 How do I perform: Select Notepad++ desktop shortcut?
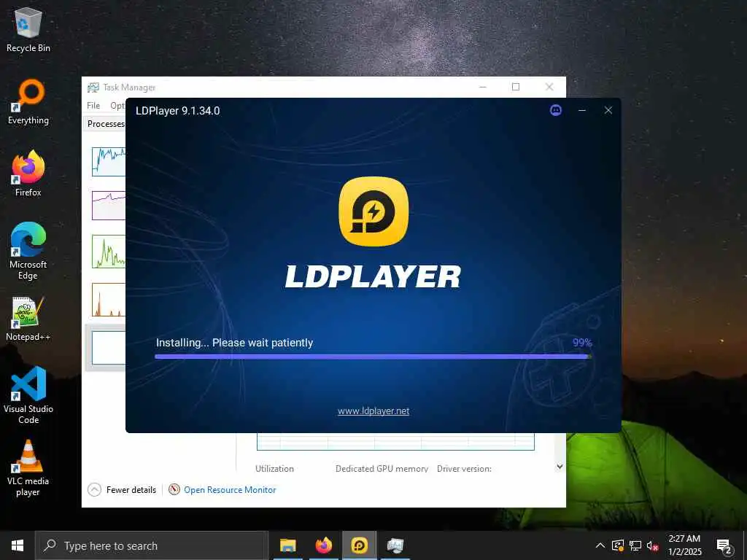28,319
